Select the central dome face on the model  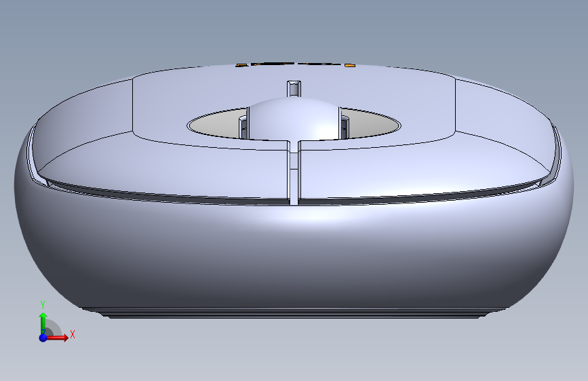294,118
